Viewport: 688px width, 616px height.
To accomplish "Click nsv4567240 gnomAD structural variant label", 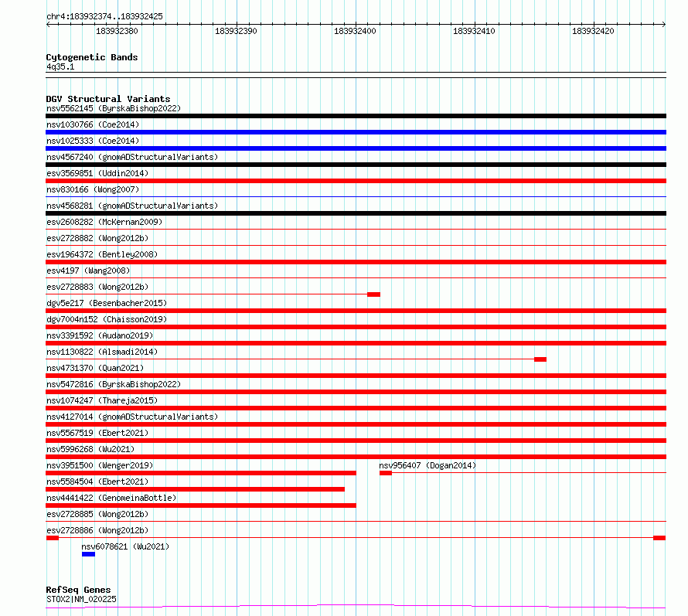I will tap(132, 157).
